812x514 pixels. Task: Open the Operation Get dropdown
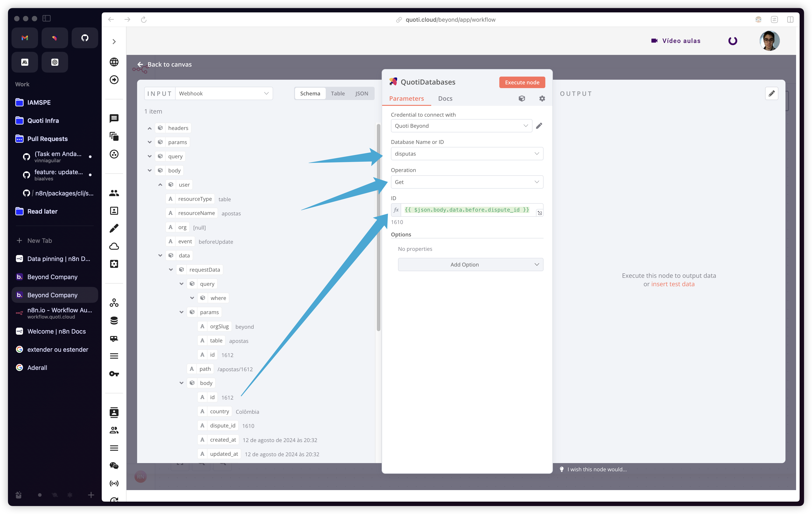[467, 182]
